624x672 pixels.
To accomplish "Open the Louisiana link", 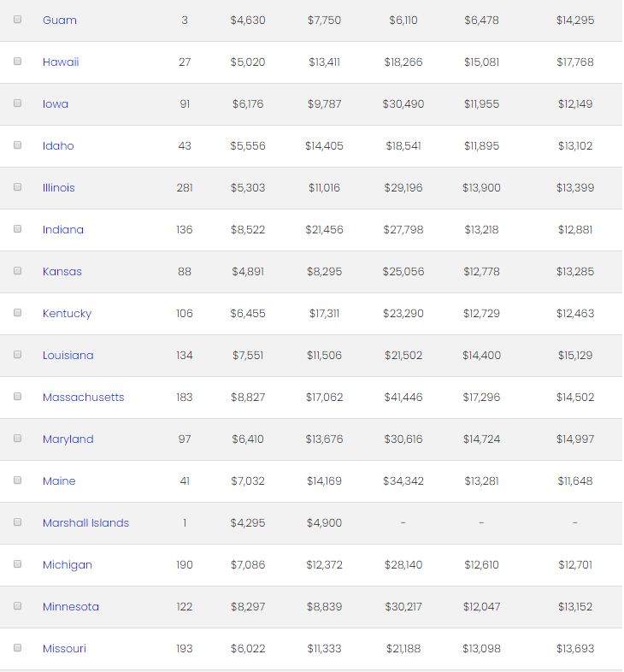I will tap(68, 355).
